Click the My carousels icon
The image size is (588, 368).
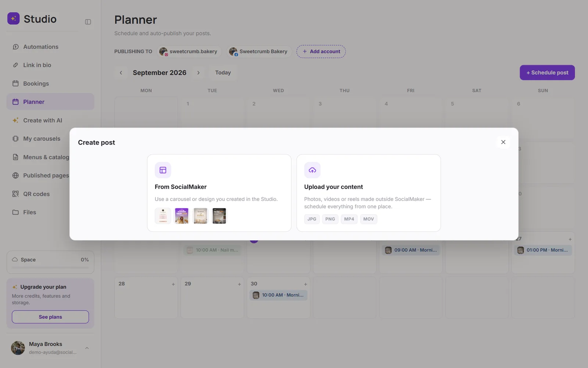[15, 139]
